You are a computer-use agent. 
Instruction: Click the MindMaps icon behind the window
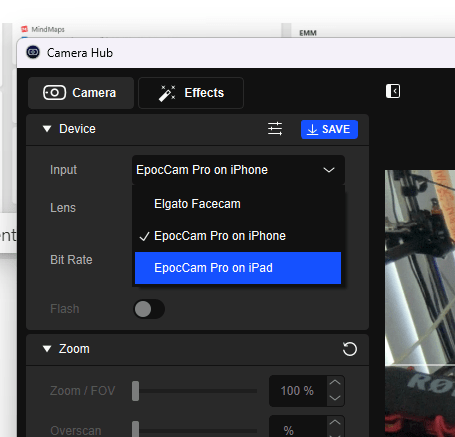point(24,29)
